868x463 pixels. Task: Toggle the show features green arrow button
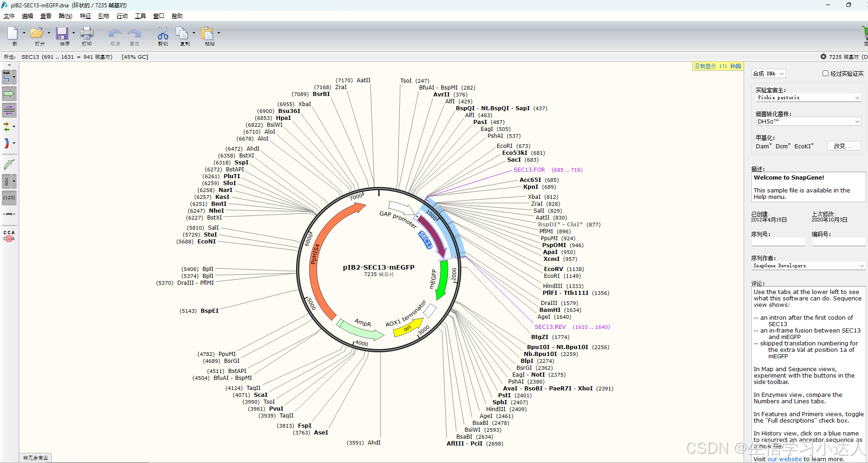click(x=9, y=94)
